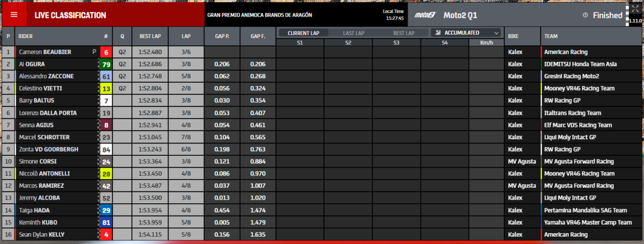Screen dimensions: 644x244
Task: Select rider Barry BALTUS
Action: click(x=37, y=101)
